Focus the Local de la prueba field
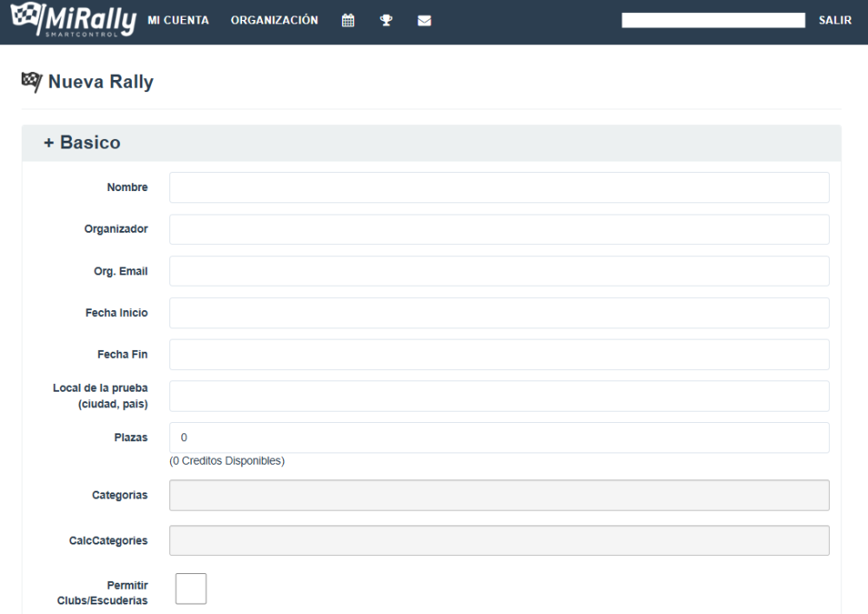 click(499, 396)
